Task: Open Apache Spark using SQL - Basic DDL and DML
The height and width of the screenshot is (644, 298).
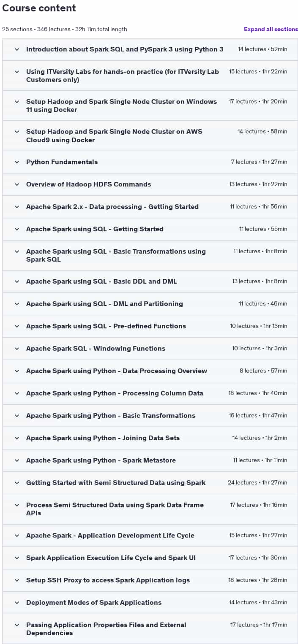Action: [x=101, y=281]
